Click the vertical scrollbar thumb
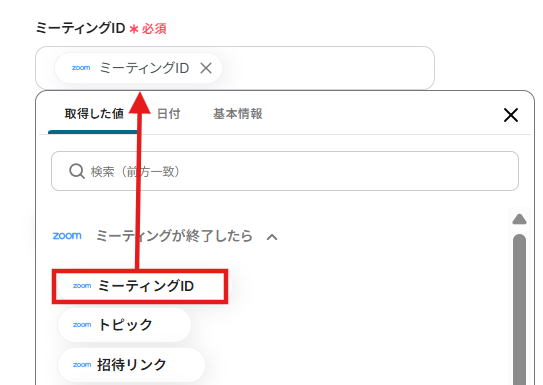The image size is (543, 385). tap(519, 309)
